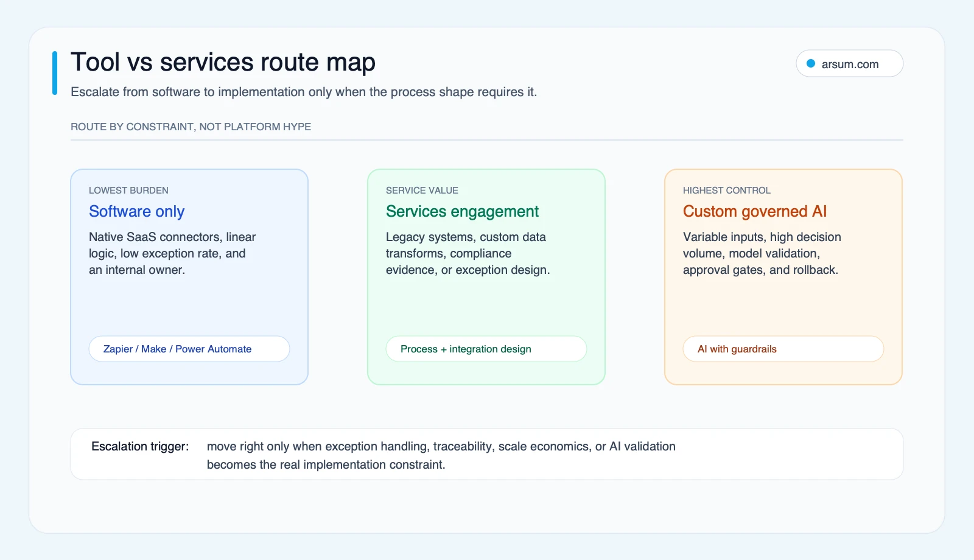Screen dimensions: 974x560
Task: Click the HIGHEST CONTROL label
Action: pos(726,191)
